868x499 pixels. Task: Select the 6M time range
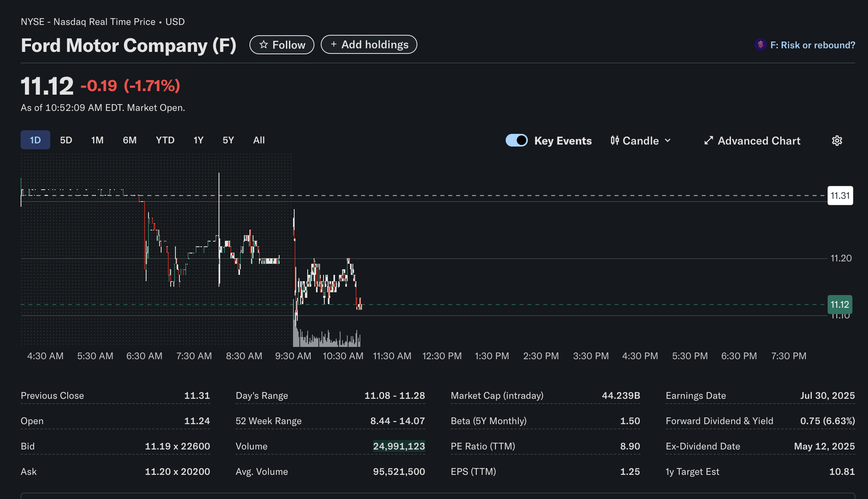tap(129, 140)
